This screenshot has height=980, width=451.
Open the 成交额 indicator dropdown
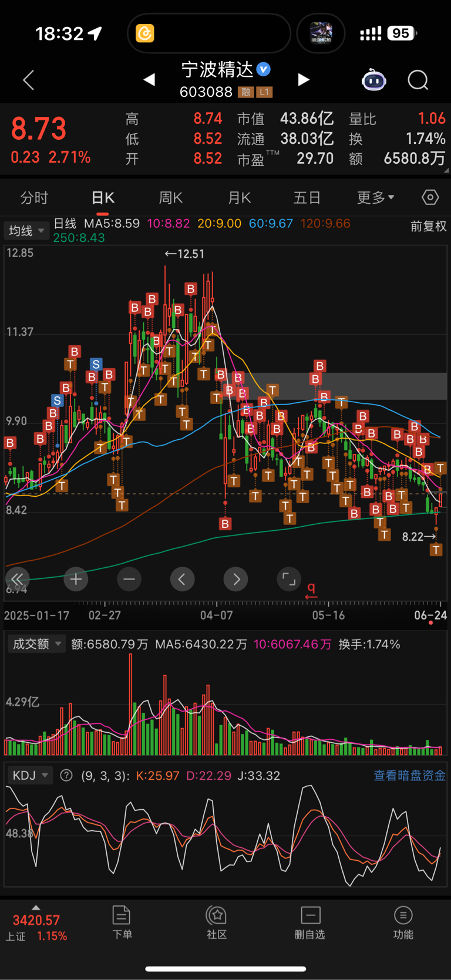click(x=36, y=644)
